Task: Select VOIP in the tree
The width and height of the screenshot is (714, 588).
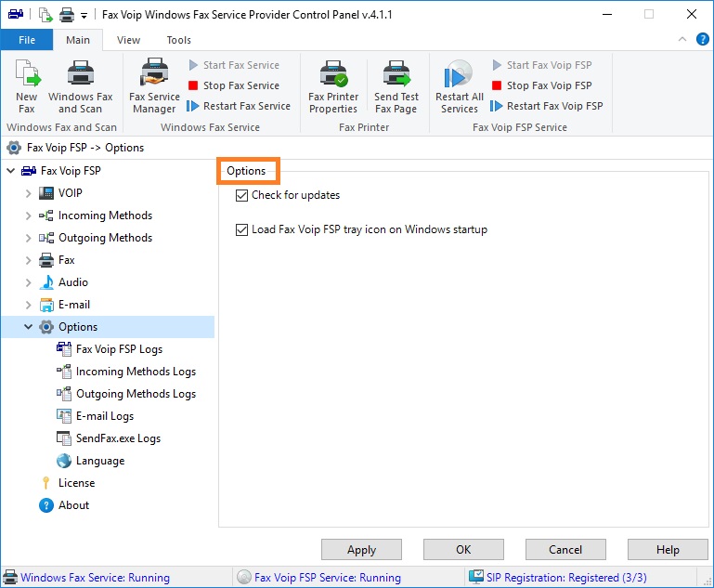Action: click(71, 193)
